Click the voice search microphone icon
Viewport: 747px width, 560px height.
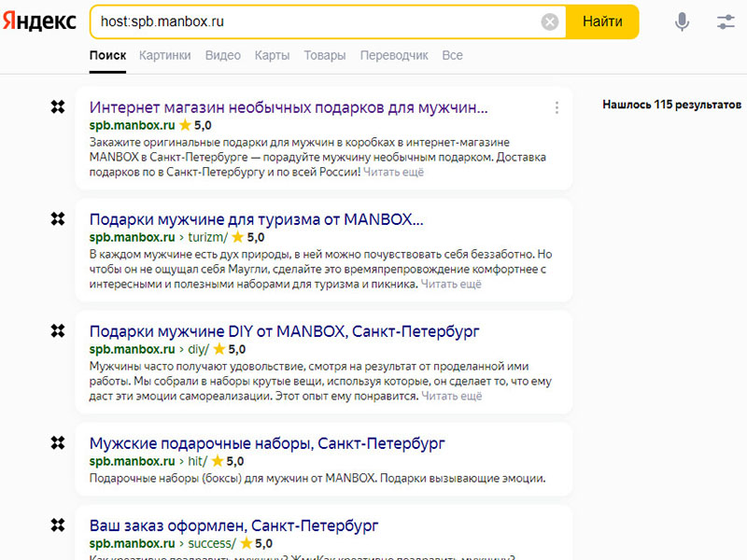point(683,21)
